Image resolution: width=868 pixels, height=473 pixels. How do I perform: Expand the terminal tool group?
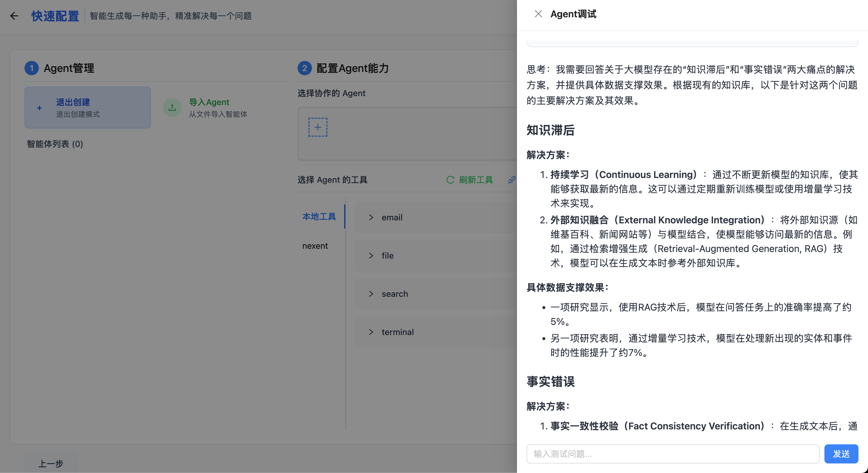click(371, 332)
